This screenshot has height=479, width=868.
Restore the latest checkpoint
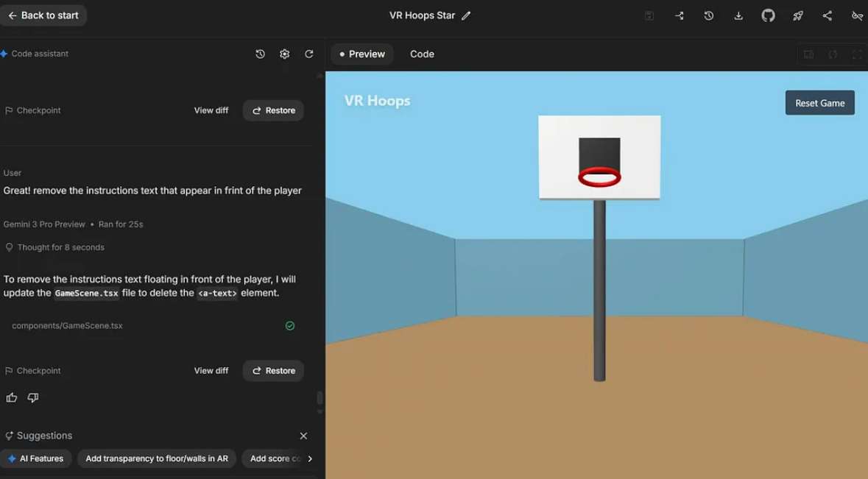pyautogui.click(x=272, y=370)
